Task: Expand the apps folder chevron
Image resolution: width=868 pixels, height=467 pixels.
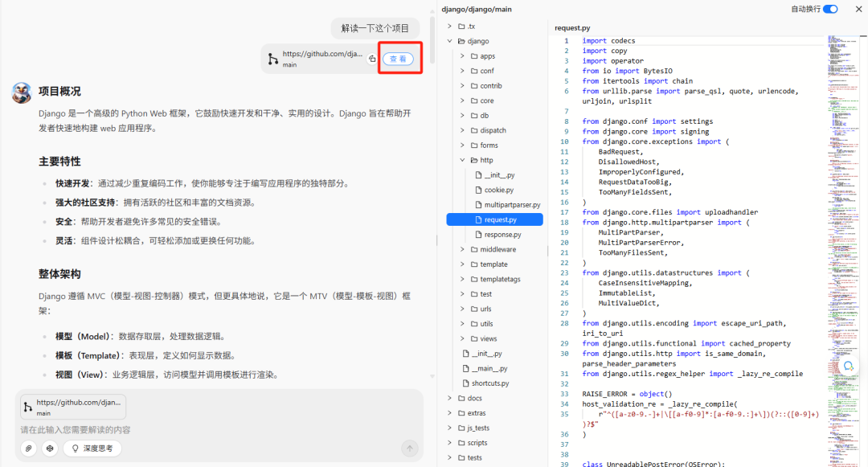Action: pyautogui.click(x=462, y=56)
